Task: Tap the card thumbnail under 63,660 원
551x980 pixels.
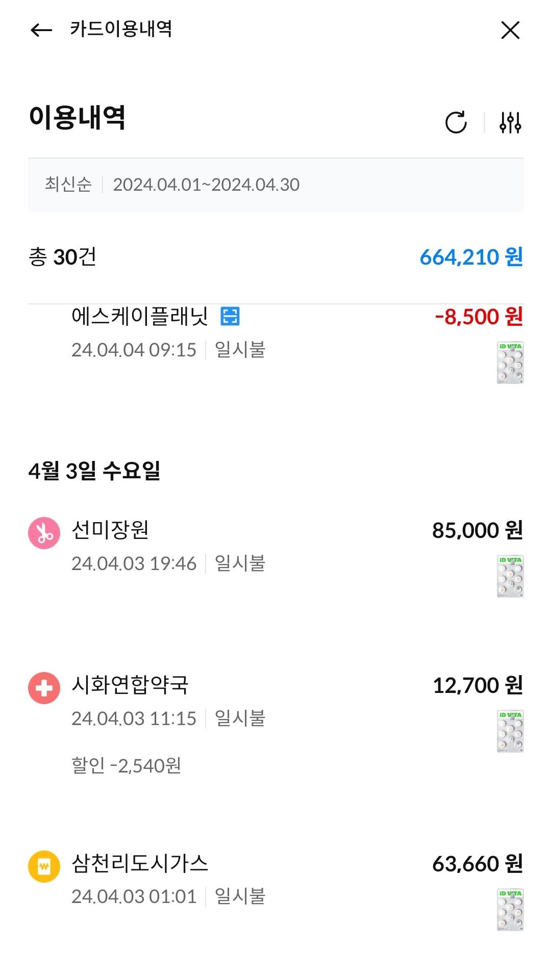Action: coord(510,910)
